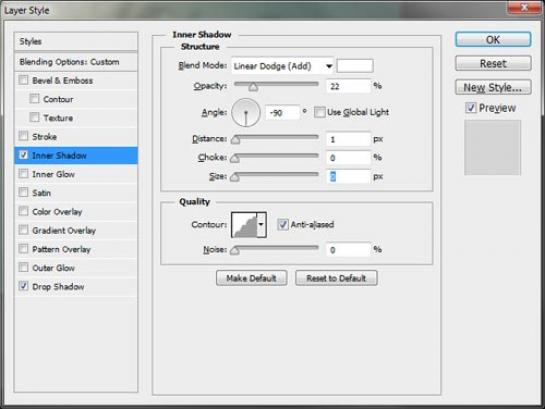The image size is (545, 409).
Task: Click the Angle value input field
Action: pos(282,113)
